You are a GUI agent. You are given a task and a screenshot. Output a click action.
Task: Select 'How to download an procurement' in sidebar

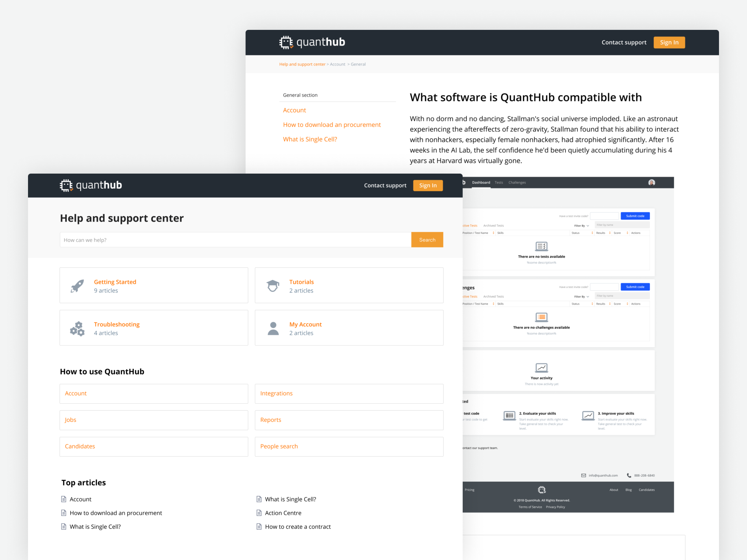click(332, 125)
